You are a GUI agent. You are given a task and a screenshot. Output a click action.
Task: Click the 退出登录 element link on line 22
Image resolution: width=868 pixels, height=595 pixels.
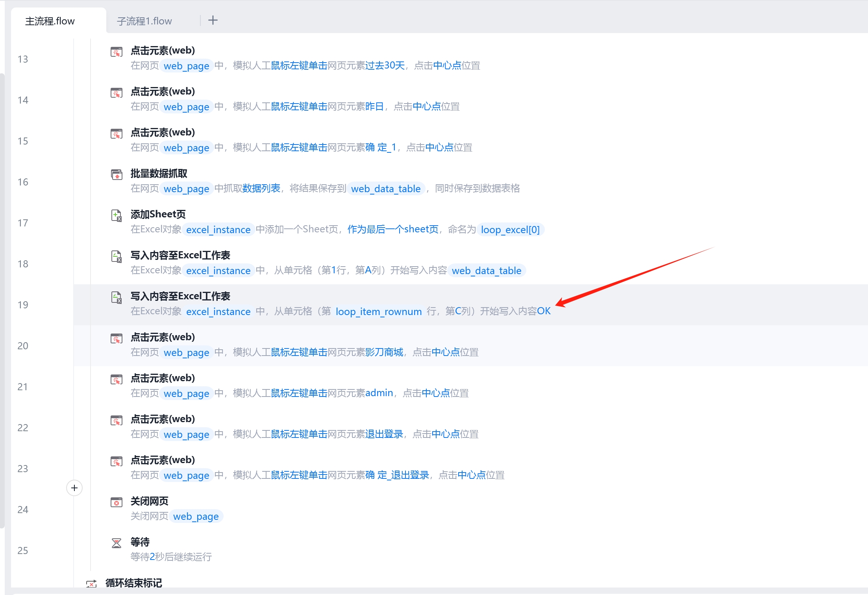(384, 434)
